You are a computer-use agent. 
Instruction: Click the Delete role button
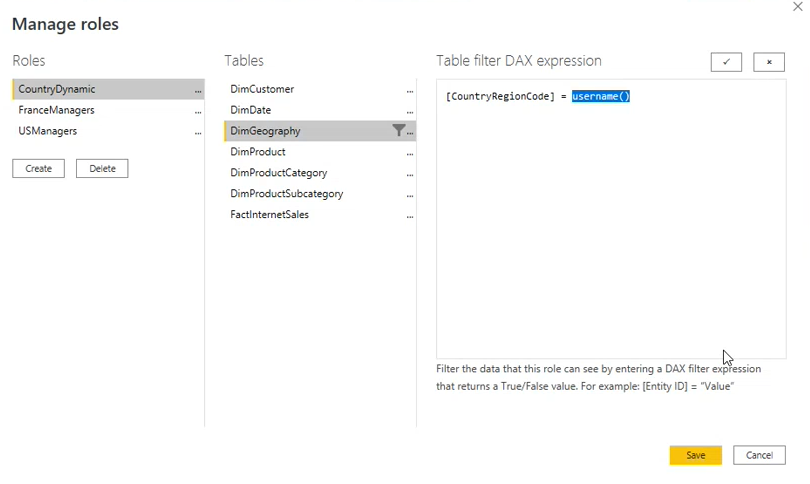pyautogui.click(x=102, y=169)
